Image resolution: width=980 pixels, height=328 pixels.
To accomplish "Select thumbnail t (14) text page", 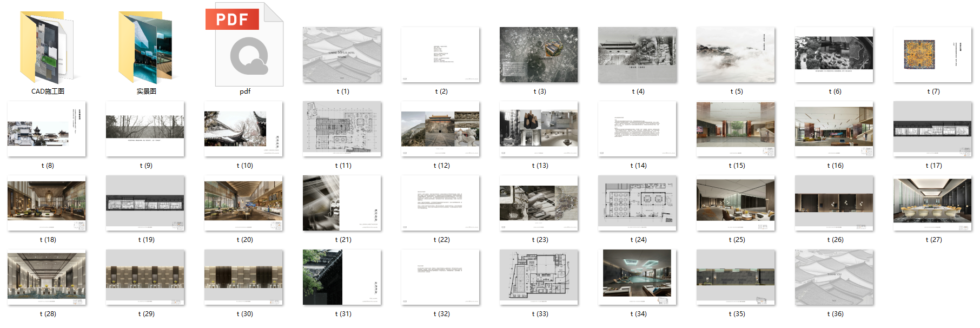I will point(637,129).
